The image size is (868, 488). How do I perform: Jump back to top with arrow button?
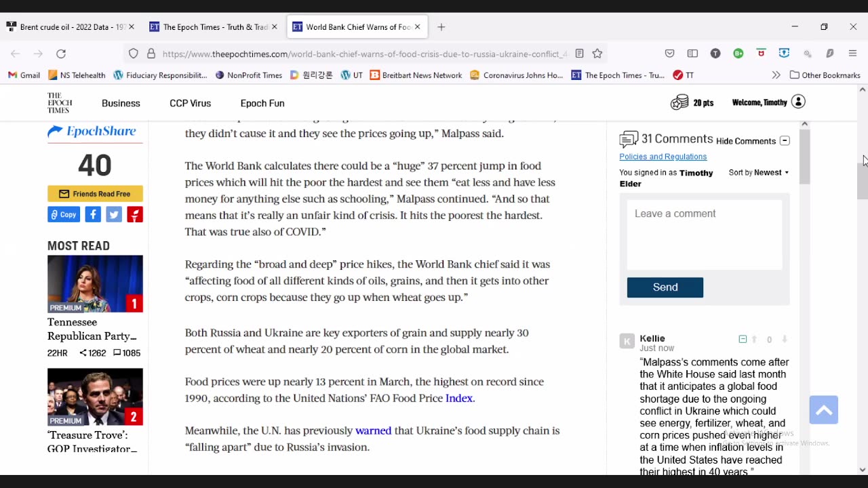tap(823, 410)
